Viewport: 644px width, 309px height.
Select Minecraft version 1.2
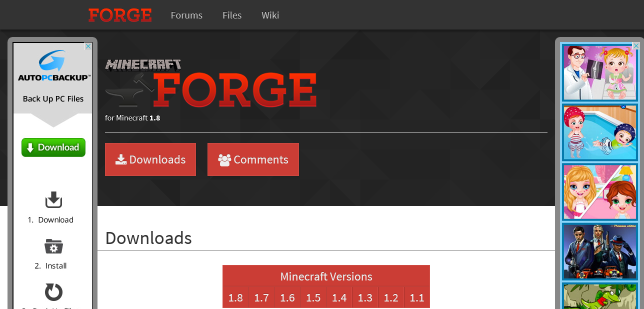click(x=391, y=297)
